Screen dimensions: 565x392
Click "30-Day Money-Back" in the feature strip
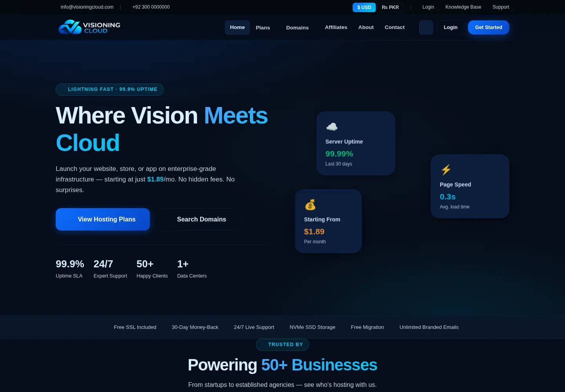[x=195, y=327]
